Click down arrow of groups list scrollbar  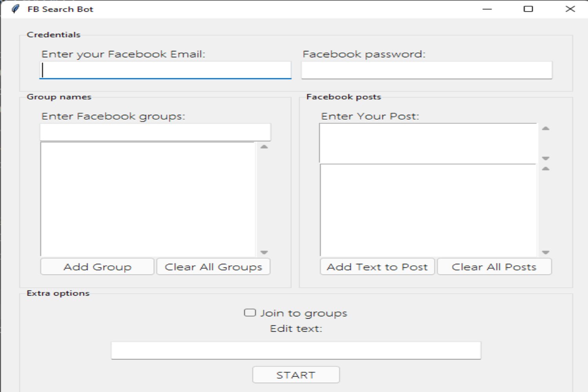pos(264,252)
